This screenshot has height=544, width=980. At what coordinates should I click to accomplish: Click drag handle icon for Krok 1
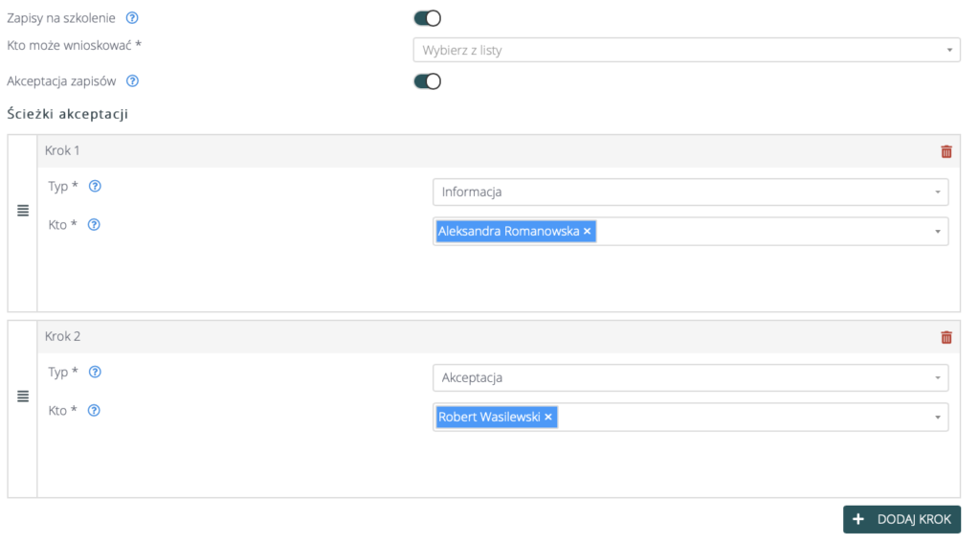pos(23,211)
